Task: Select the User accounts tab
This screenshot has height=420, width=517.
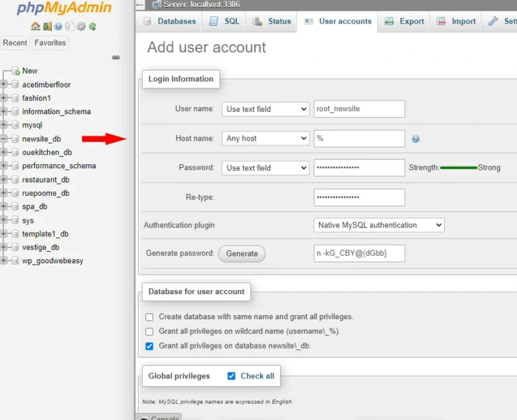Action: 337,22
